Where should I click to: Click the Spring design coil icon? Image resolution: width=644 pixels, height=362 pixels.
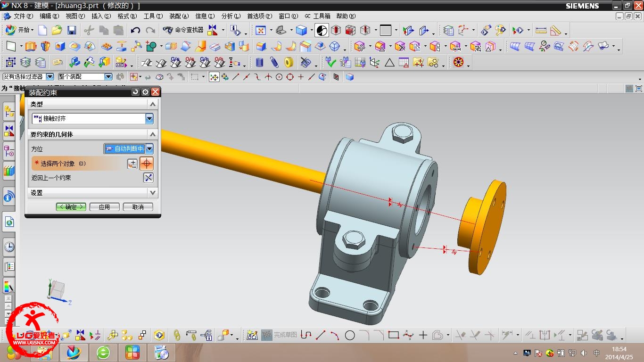(274, 62)
